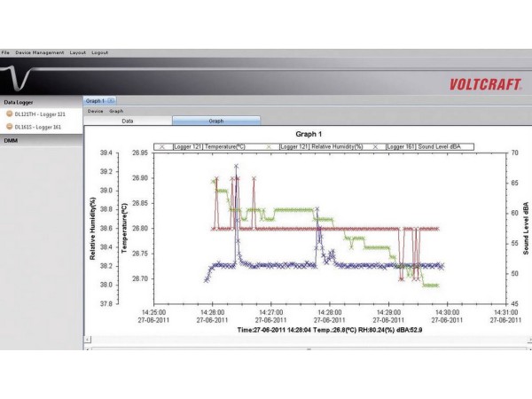532x399 pixels.
Task: Click the Graph 1 chart title
Action: tap(309, 134)
